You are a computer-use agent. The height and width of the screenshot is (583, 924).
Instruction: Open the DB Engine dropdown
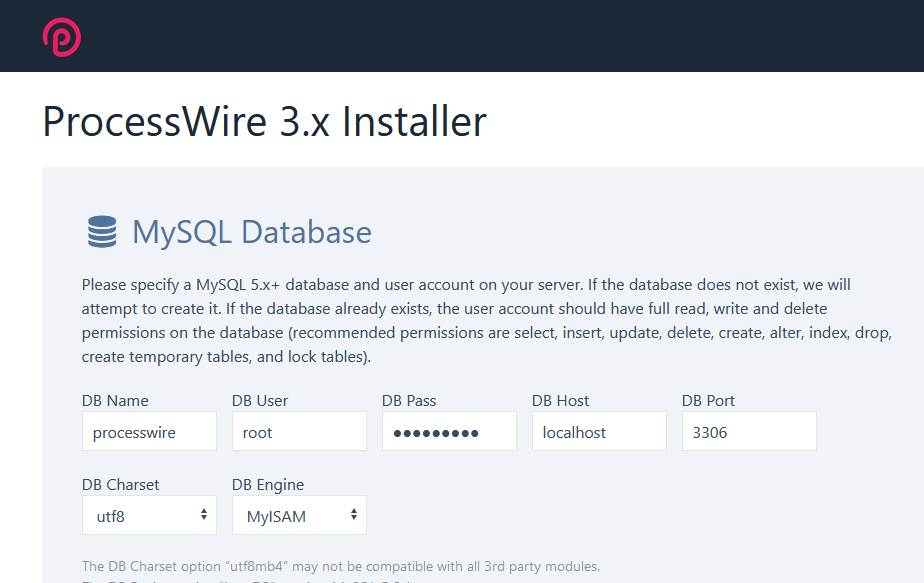point(299,516)
